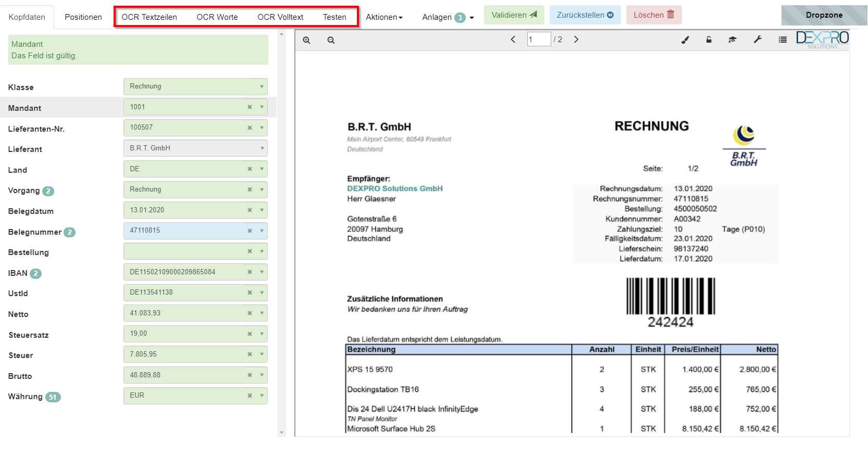
Task: Clear the UstId field value
Action: coord(250,292)
